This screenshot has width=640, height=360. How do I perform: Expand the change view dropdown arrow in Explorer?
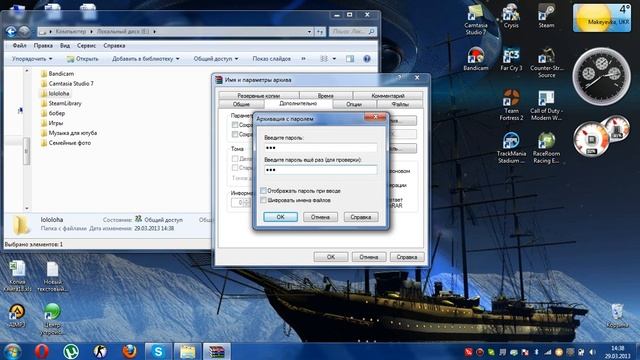pyautogui.click(x=334, y=59)
